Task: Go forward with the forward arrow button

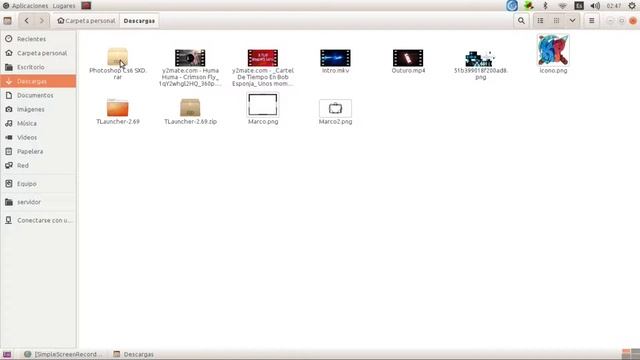Action: click(42, 20)
